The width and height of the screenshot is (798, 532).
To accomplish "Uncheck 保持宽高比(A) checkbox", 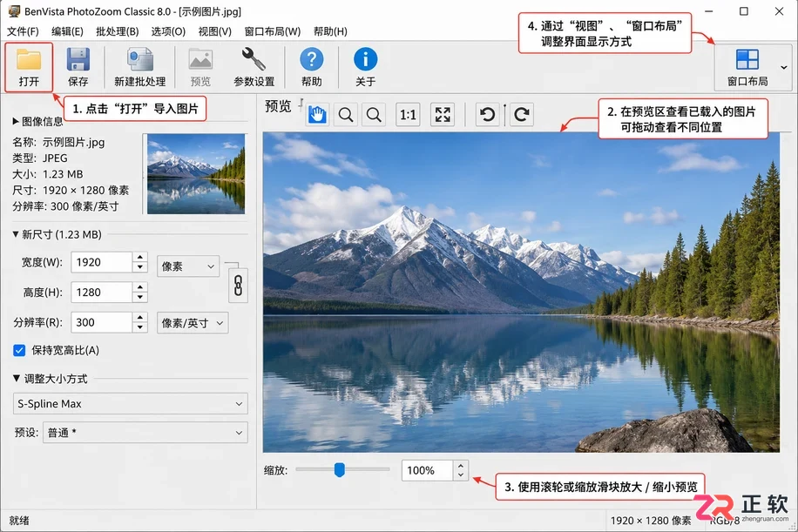I will (x=19, y=350).
